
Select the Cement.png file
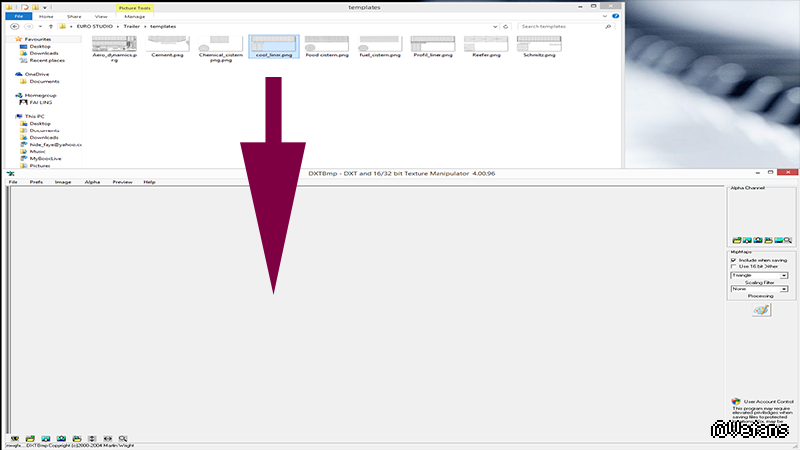tap(167, 46)
